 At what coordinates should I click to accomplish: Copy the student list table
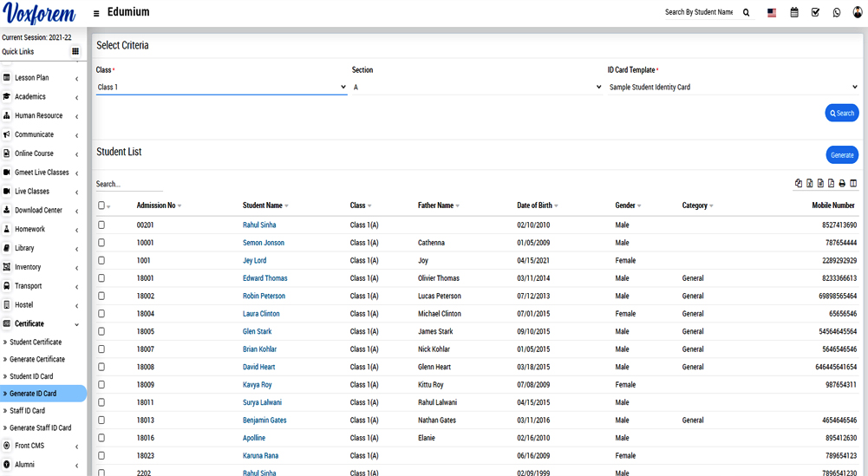tap(799, 184)
